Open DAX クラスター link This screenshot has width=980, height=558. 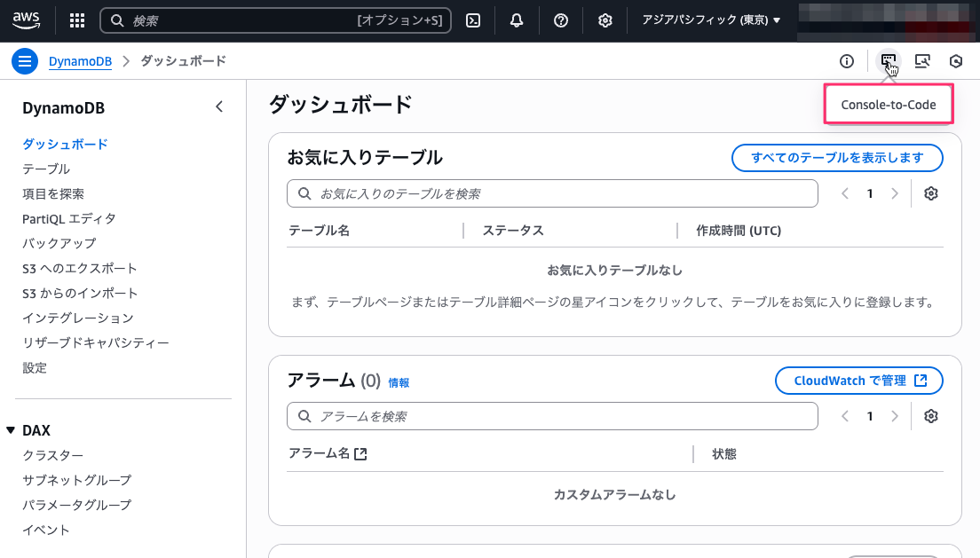(52, 455)
